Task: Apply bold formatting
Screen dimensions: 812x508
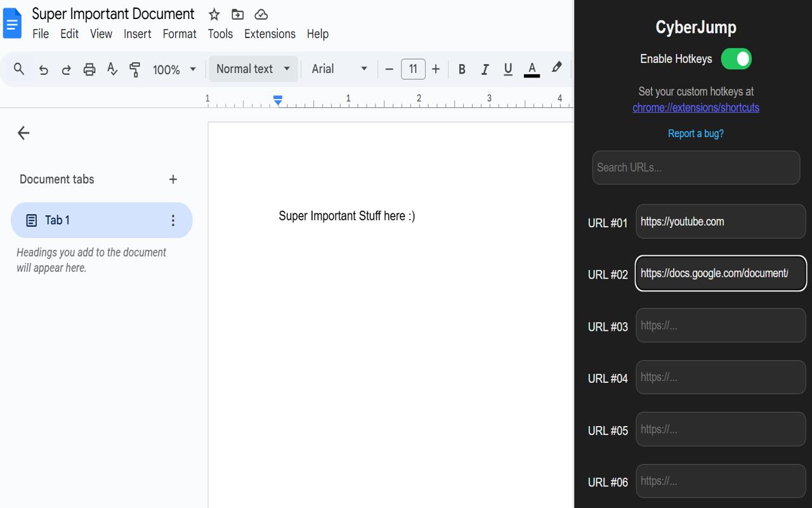Action: pyautogui.click(x=462, y=69)
